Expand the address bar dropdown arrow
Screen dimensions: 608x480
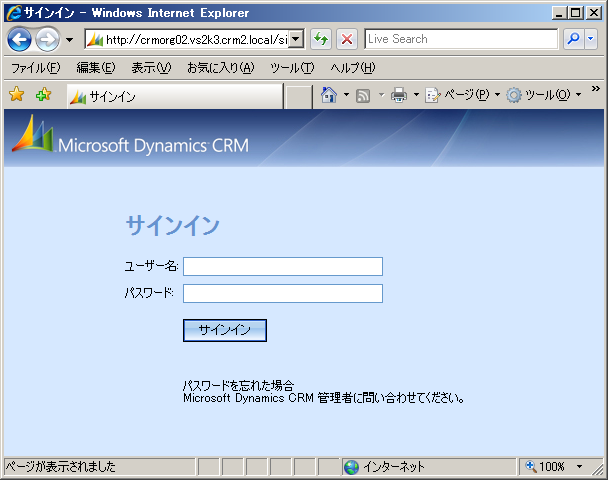coord(296,39)
